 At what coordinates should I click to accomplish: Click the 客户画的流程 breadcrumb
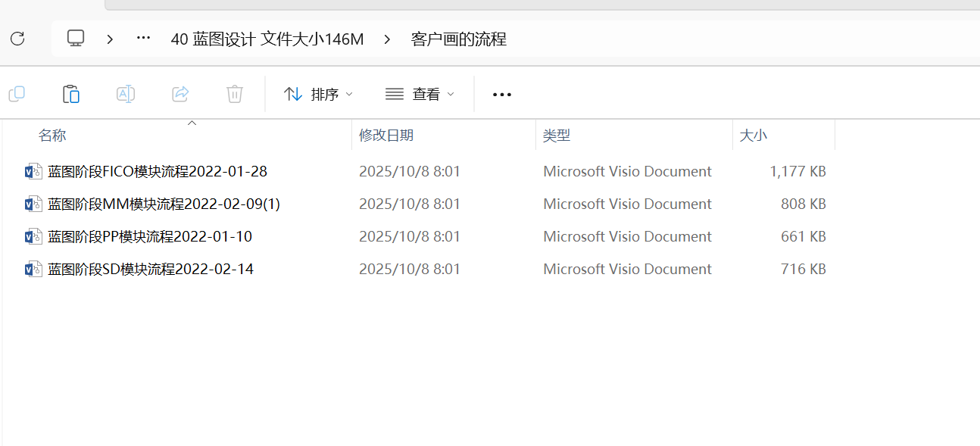(459, 39)
